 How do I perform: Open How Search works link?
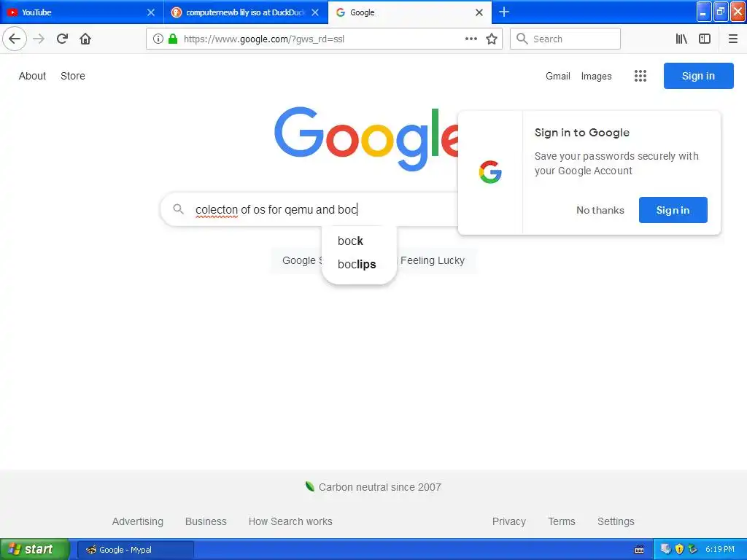(290, 521)
